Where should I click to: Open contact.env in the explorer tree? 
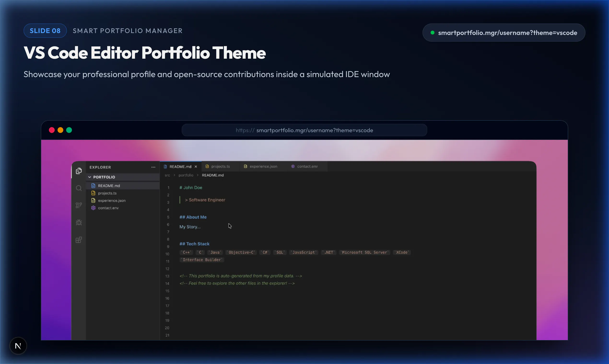click(x=123, y=208)
